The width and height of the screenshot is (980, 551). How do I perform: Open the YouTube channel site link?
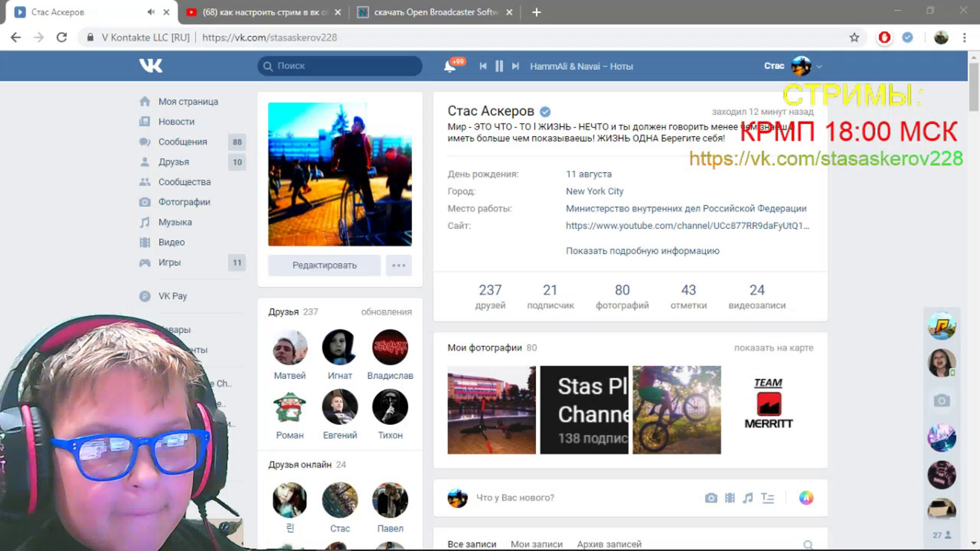(688, 226)
